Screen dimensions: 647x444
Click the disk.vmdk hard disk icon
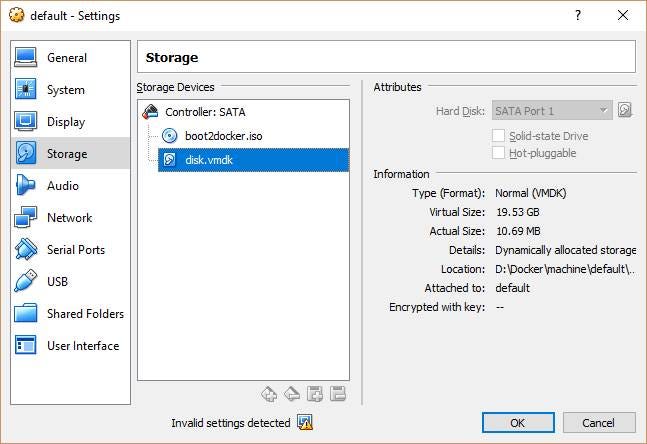click(170, 160)
